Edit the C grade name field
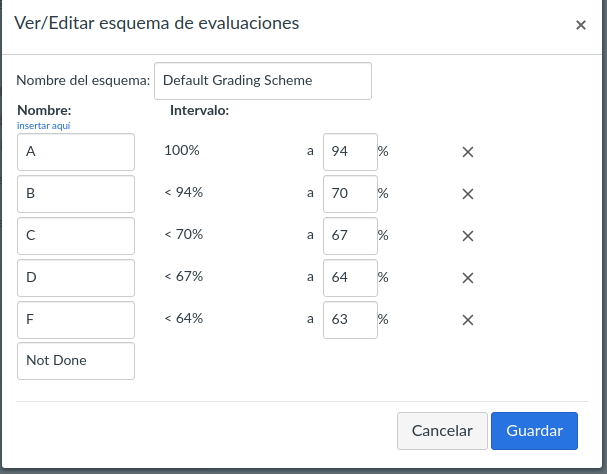Screen dimensions: 607x474 tap(76, 236)
